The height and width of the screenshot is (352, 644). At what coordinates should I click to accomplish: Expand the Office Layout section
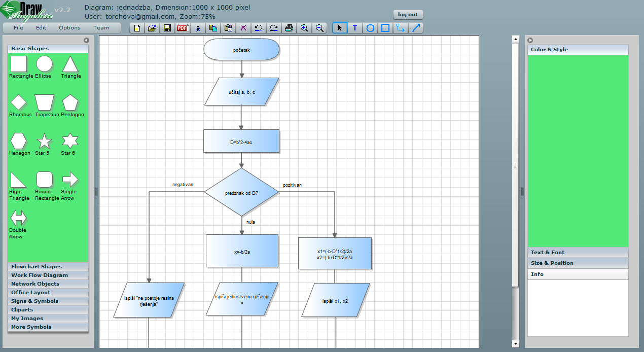click(48, 292)
